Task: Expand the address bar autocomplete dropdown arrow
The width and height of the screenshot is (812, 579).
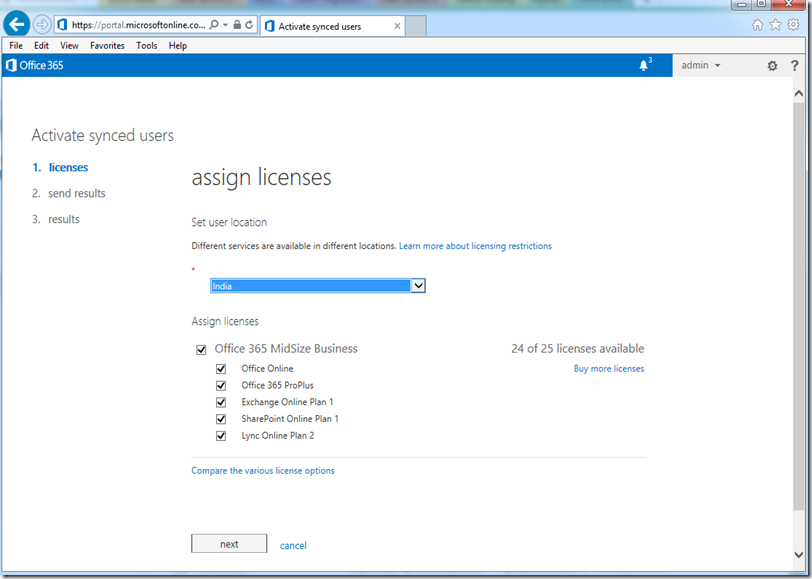Action: (225, 25)
